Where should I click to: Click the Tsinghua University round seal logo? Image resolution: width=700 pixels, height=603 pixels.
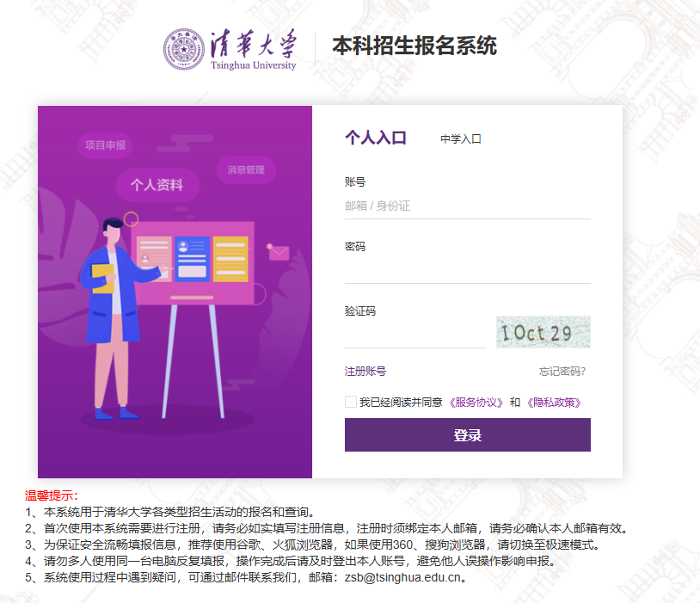click(183, 50)
